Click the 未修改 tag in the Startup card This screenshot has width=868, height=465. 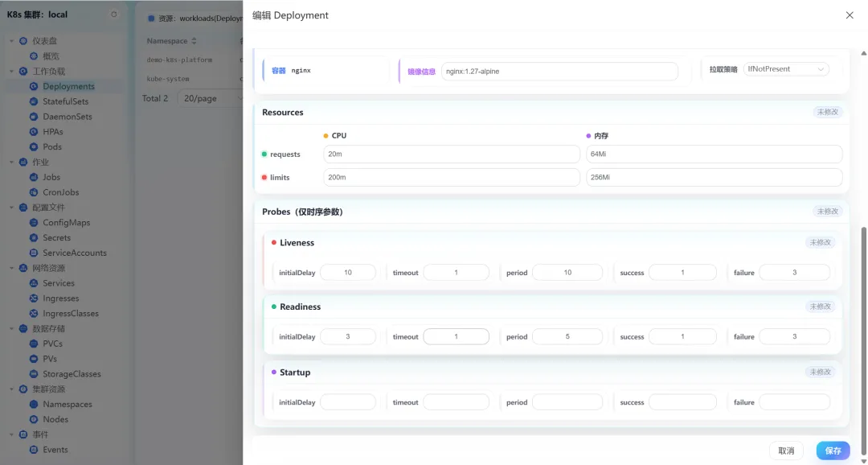pos(821,372)
